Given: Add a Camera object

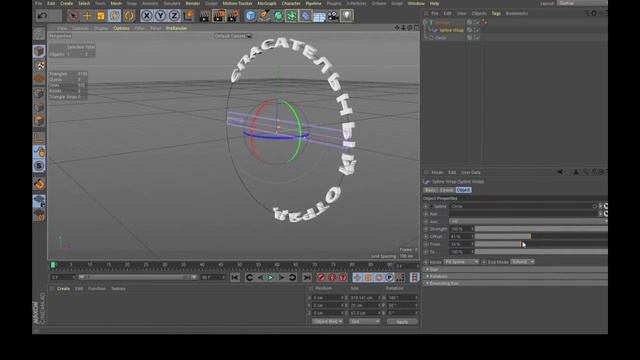Looking at the screenshot, I should [x=333, y=16].
